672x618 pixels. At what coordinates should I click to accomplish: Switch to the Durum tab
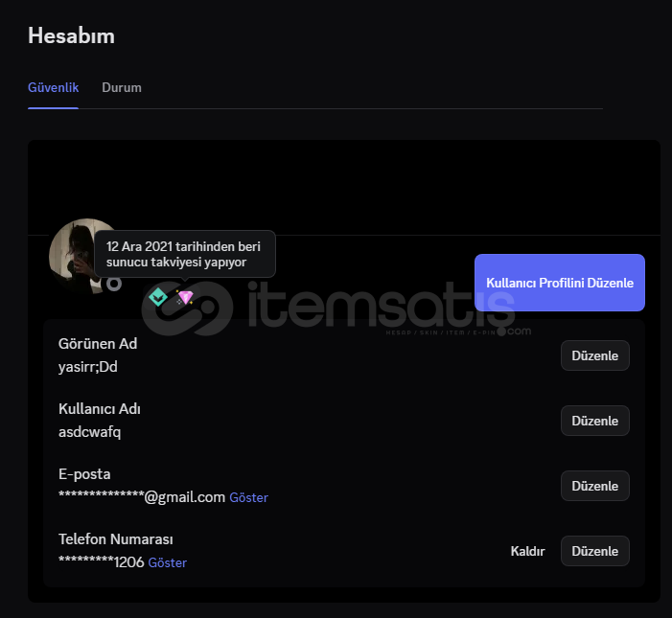coord(122,87)
